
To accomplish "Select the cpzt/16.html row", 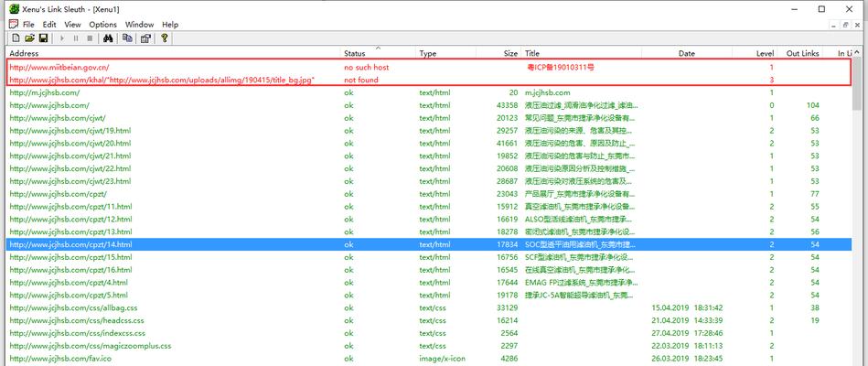I will [429, 270].
